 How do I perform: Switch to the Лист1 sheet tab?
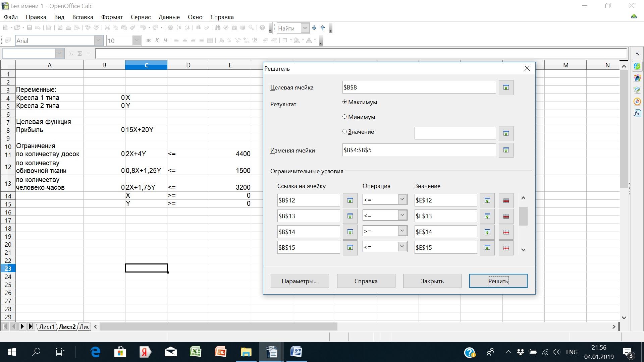[47, 326]
